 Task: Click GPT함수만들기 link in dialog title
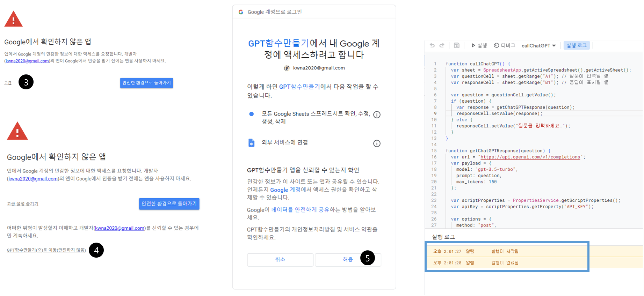coord(278,43)
